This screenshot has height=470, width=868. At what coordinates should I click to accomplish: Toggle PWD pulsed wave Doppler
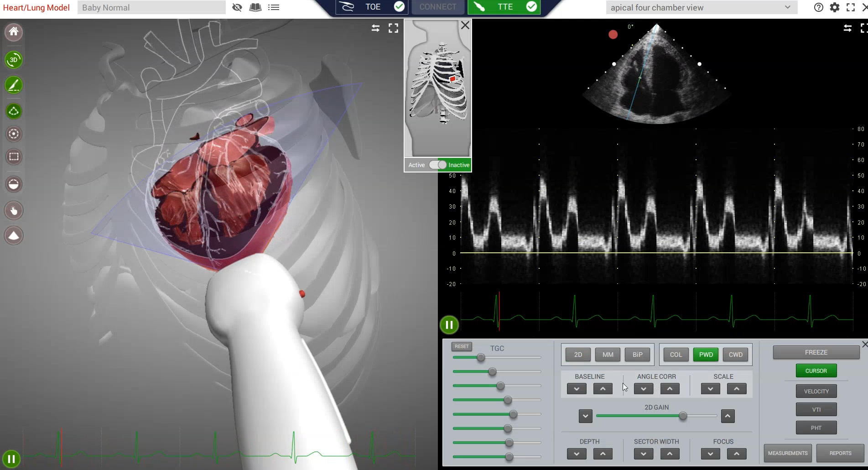coord(706,355)
